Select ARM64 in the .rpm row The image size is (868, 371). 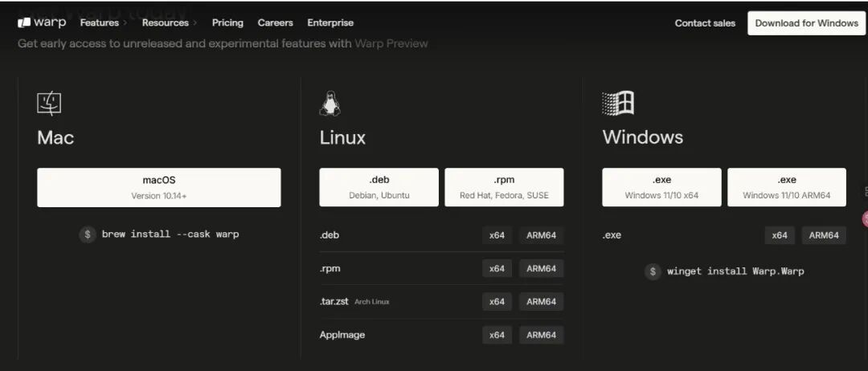coord(542,268)
